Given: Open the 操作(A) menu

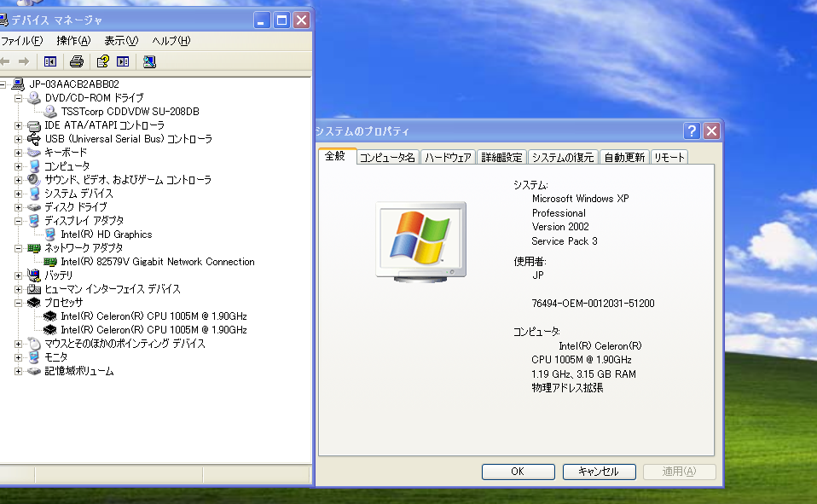Looking at the screenshot, I should click(x=73, y=41).
